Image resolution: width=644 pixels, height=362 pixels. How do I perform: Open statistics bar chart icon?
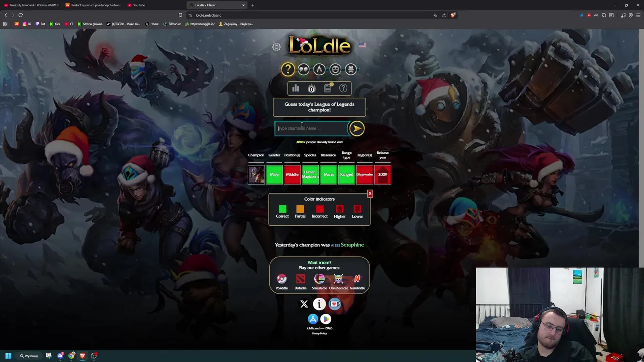point(296,88)
